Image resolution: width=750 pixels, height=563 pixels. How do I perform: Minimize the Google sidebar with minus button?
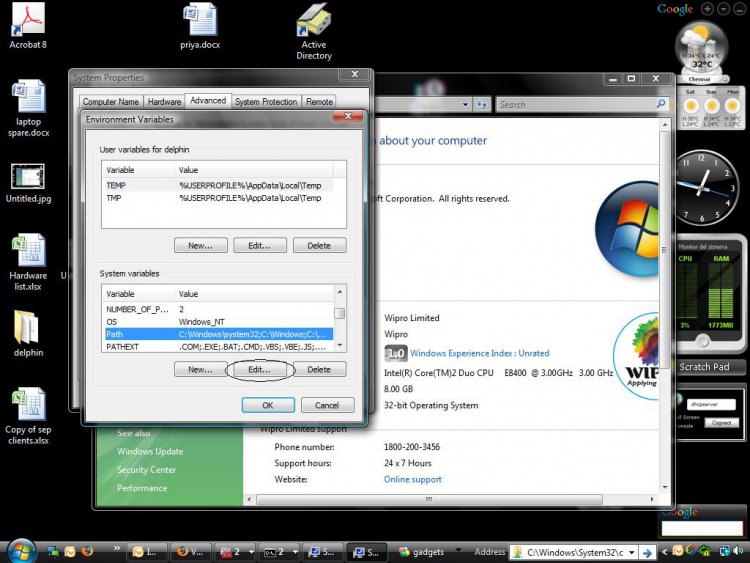739,9
